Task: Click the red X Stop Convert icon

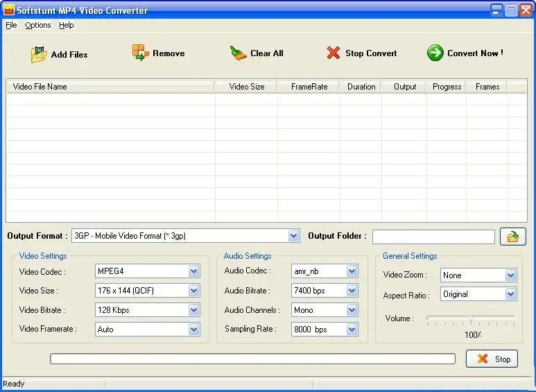Action: [x=334, y=53]
